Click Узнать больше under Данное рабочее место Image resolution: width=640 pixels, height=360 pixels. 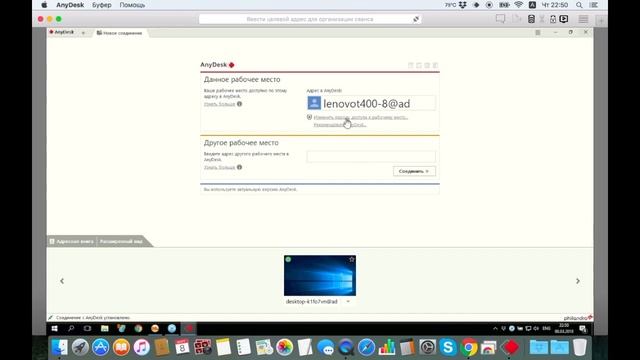coord(219,104)
